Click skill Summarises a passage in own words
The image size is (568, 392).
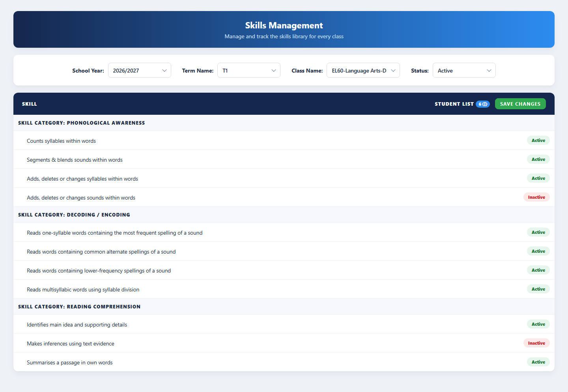[69, 362]
